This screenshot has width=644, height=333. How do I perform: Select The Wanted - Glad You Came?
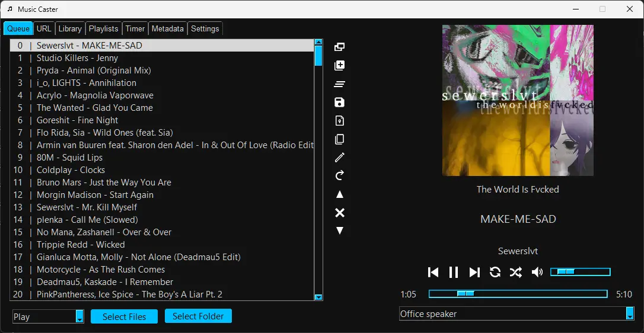click(162, 108)
